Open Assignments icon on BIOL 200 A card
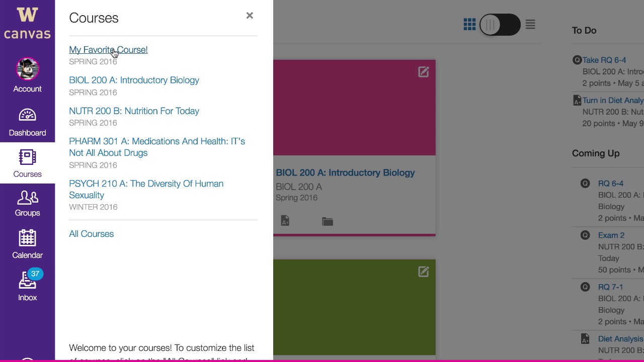644x362 pixels. click(285, 221)
